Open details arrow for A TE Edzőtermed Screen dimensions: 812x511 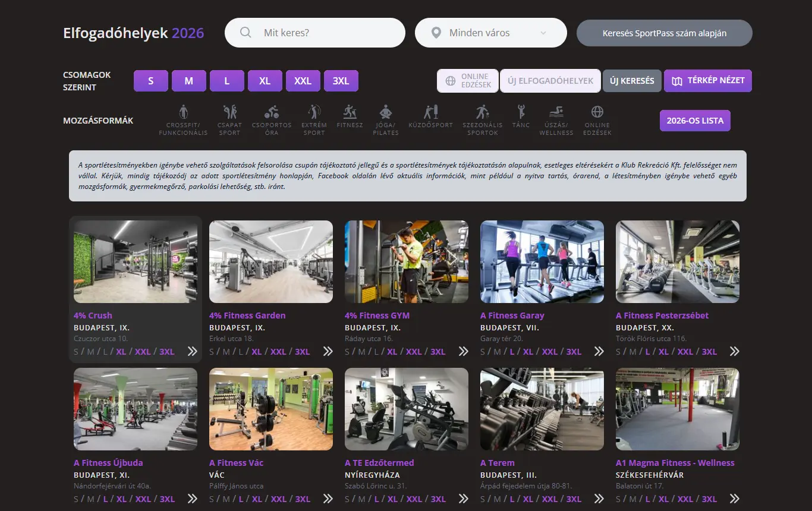(x=463, y=499)
